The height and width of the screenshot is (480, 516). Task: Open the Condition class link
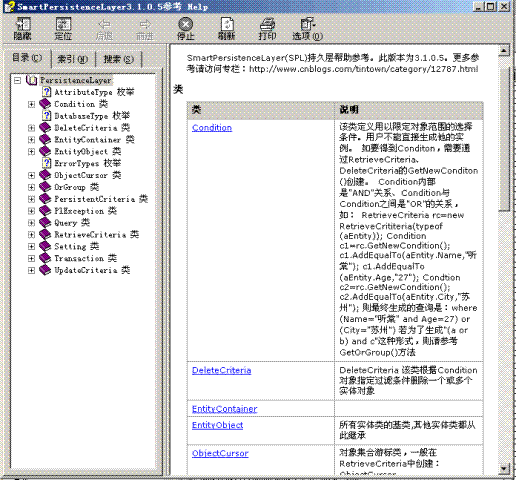[x=212, y=128]
